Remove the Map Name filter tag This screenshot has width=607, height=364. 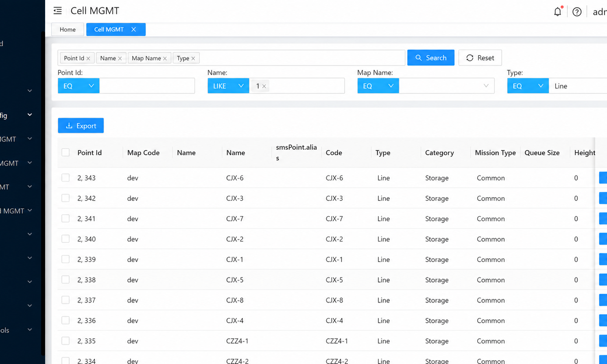pyautogui.click(x=165, y=58)
